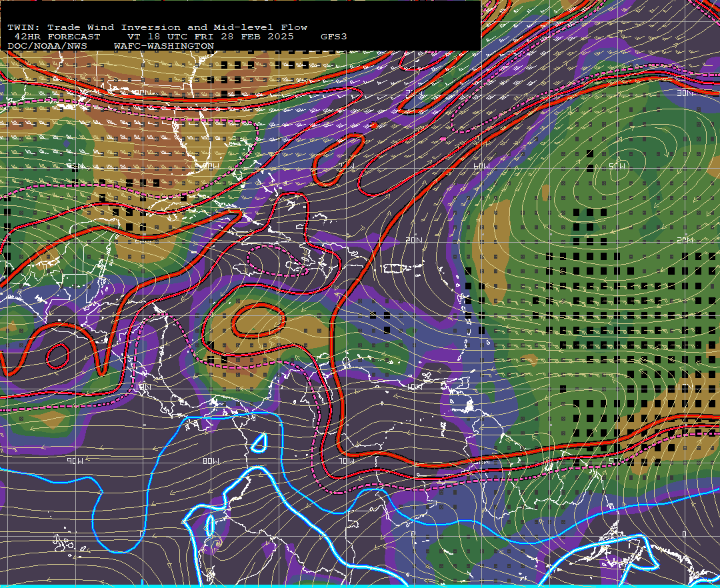
Task: Click the '90W' longitude label
Action: pos(75,461)
